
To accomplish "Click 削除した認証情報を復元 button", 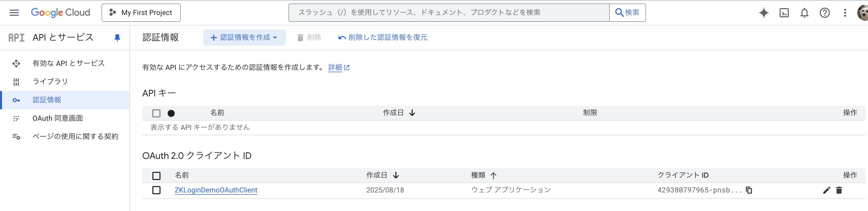I will click(x=383, y=37).
